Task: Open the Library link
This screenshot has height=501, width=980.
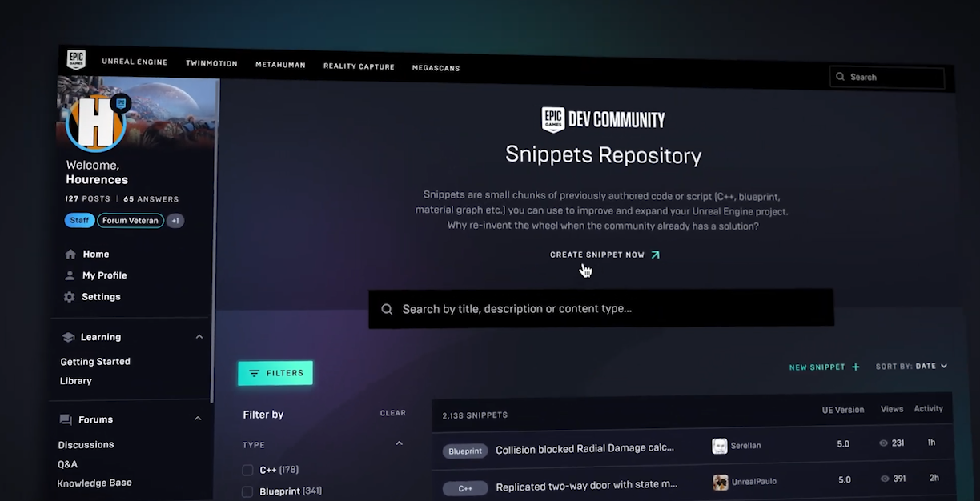Action: pos(76,380)
